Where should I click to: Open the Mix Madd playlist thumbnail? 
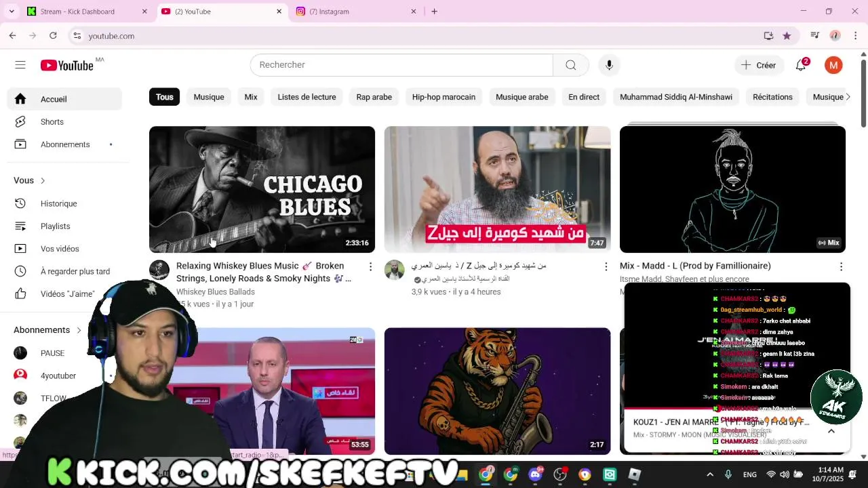click(x=732, y=189)
